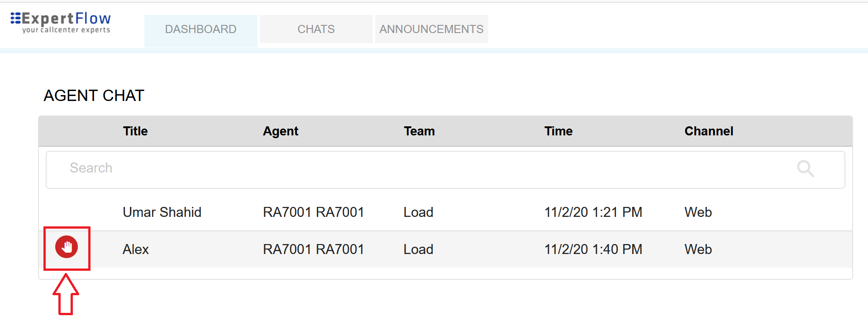Click the search magnifier icon

[x=806, y=169]
